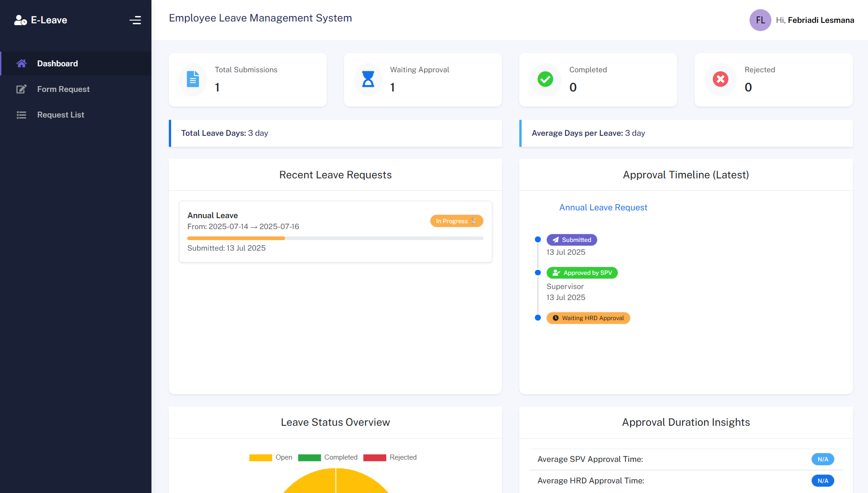Toggle the Completed legend green swatch
The image size is (868, 493).
click(309, 457)
